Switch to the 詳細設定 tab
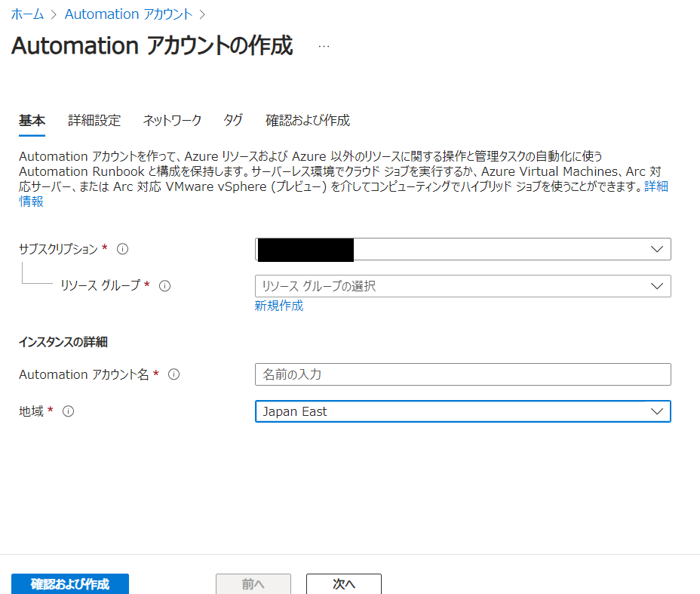This screenshot has width=700, height=594. 94,120
